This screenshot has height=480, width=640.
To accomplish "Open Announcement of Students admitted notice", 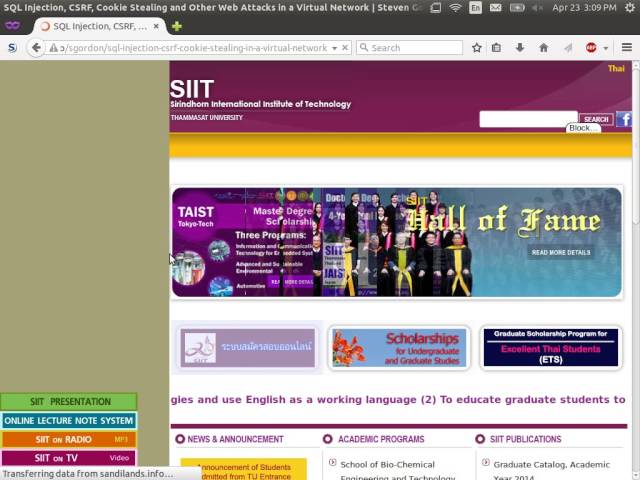I will click(244, 470).
